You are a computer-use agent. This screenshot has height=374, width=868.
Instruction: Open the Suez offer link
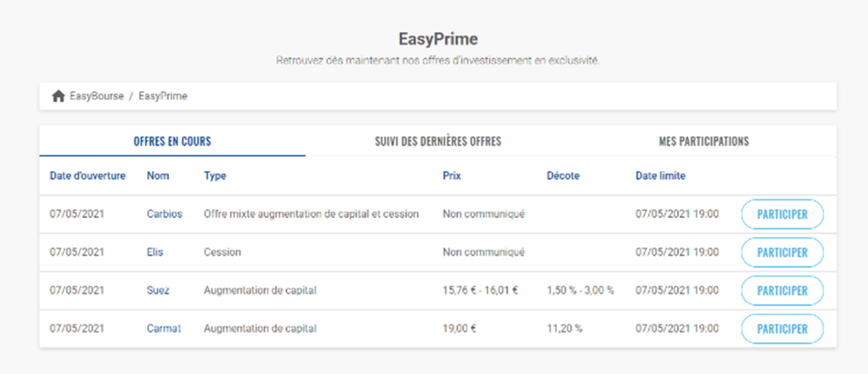(x=158, y=290)
